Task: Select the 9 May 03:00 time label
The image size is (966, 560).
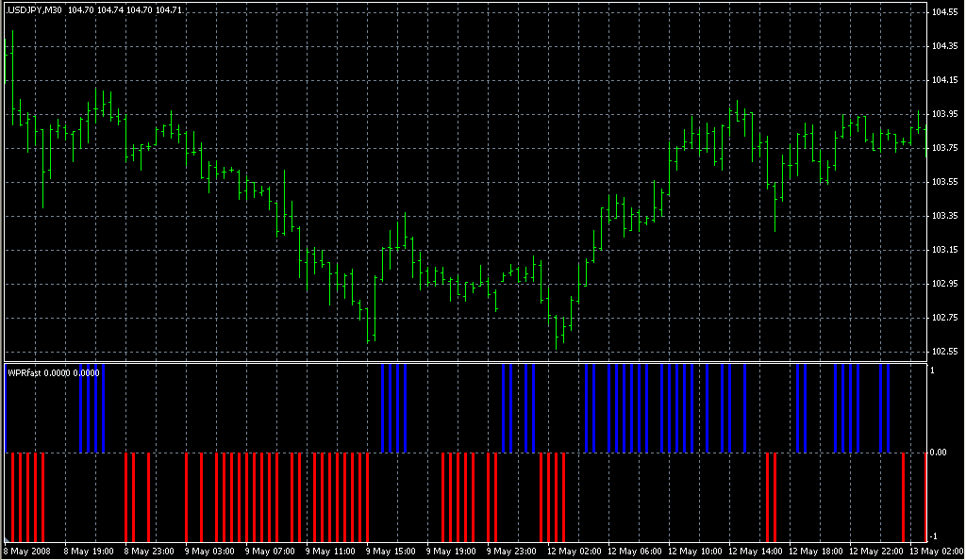Action: tap(209, 551)
